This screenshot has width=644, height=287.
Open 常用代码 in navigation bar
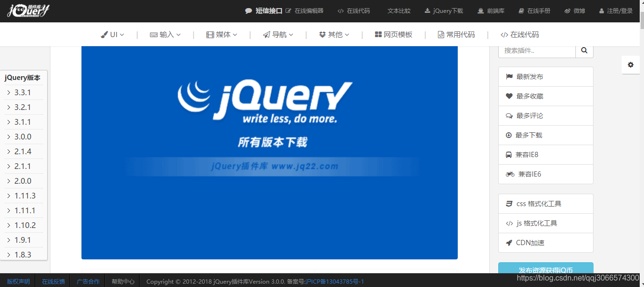click(456, 35)
